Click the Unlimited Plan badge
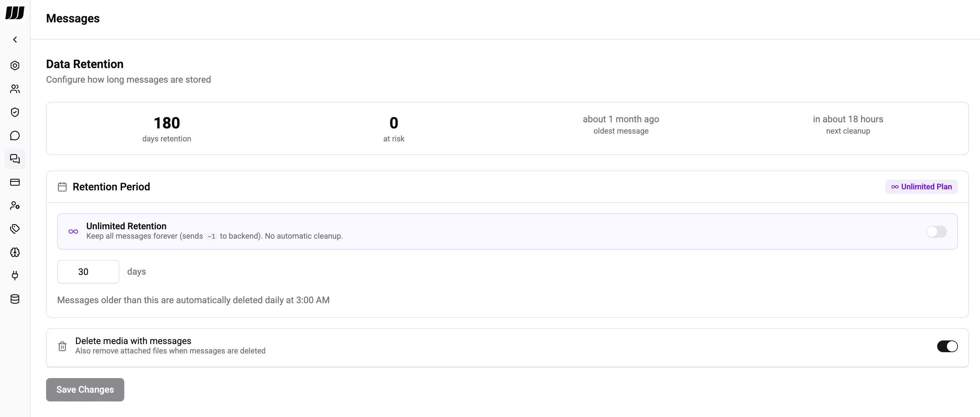This screenshot has width=980, height=417. tap(921, 187)
